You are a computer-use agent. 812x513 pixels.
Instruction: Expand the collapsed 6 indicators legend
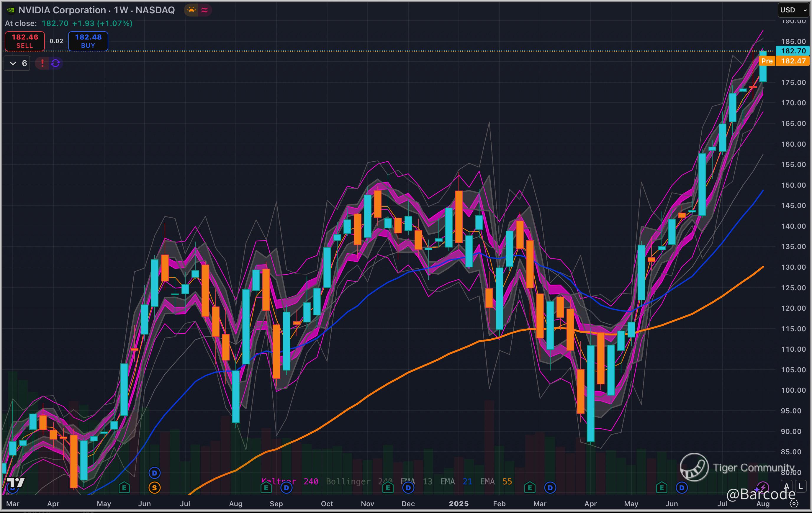17,63
